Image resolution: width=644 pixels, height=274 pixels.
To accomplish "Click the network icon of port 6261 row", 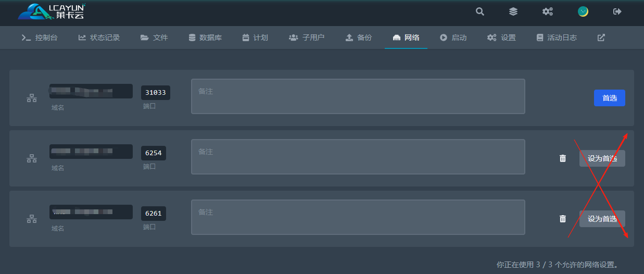I will [32, 219].
